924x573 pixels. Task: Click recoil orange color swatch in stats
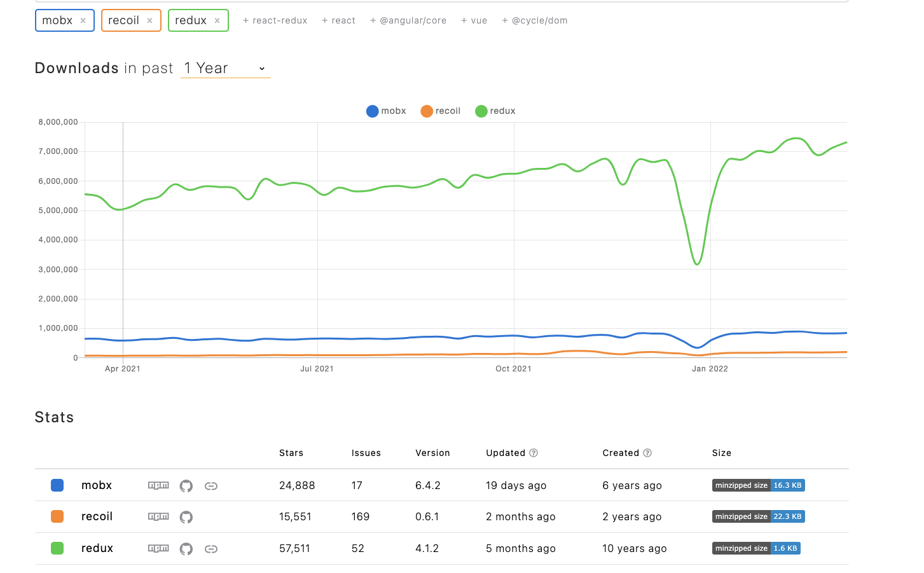coord(57,516)
